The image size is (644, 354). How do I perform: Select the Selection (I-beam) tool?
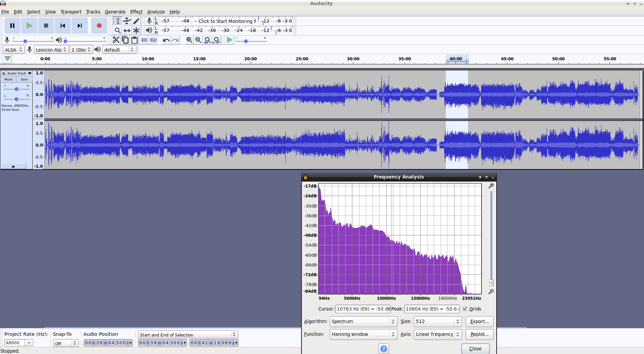117,21
